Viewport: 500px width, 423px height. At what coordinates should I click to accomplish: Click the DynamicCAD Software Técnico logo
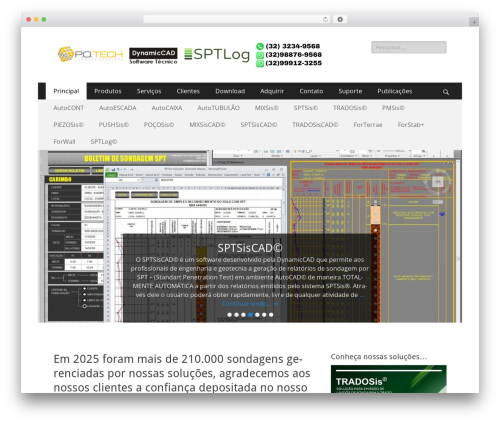153,56
